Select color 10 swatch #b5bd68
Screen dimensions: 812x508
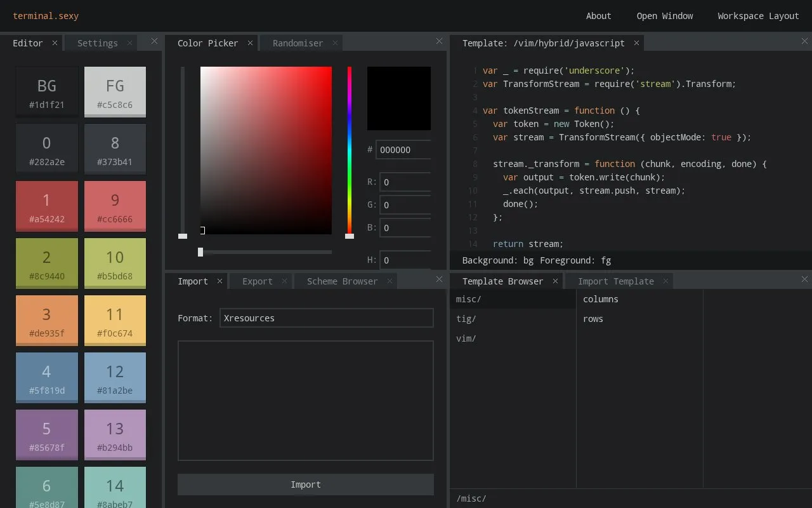click(115, 263)
